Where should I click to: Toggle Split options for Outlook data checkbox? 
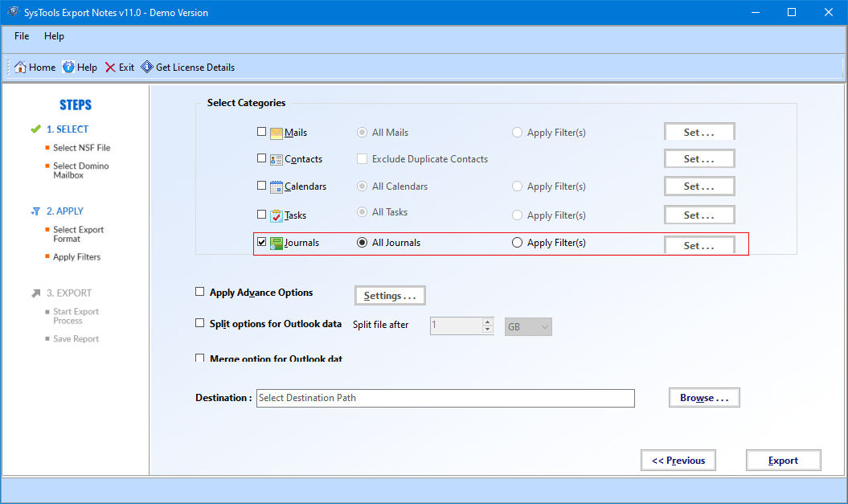tap(199, 323)
